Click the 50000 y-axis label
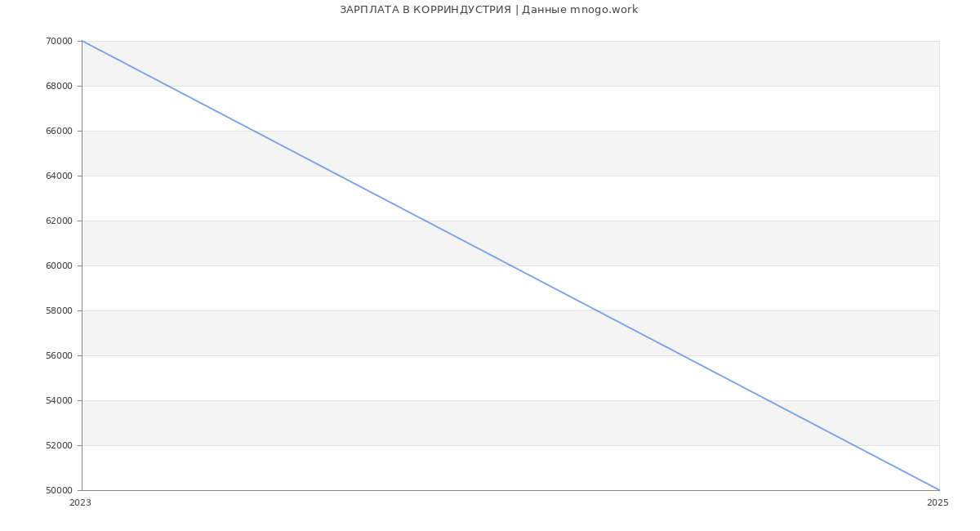The width and height of the screenshot is (980, 531). pos(59,490)
